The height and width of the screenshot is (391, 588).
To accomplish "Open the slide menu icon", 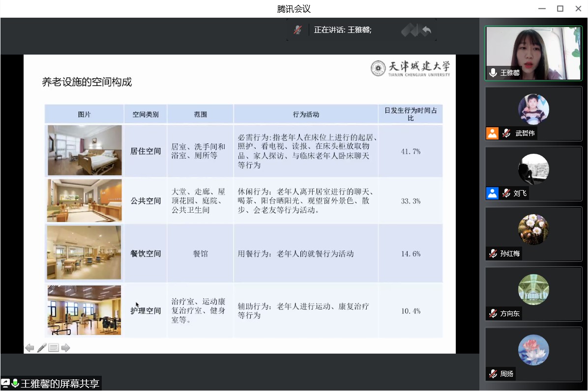I will point(54,348).
